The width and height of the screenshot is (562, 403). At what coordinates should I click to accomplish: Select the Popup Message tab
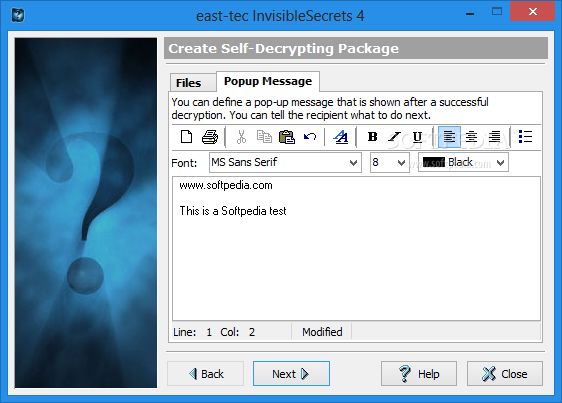pyautogui.click(x=268, y=81)
